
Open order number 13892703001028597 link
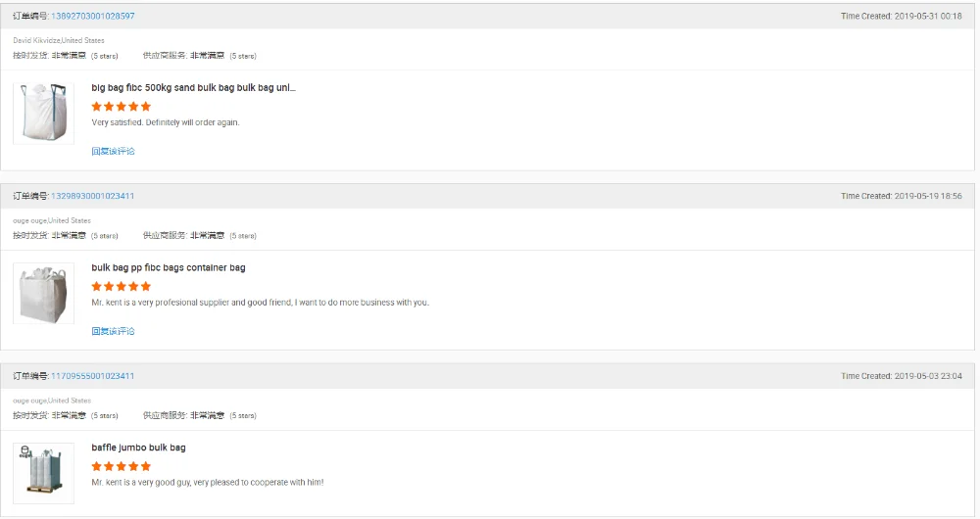tap(92, 17)
